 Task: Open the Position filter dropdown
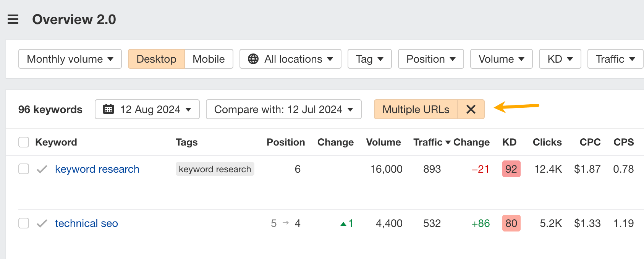[430, 59]
